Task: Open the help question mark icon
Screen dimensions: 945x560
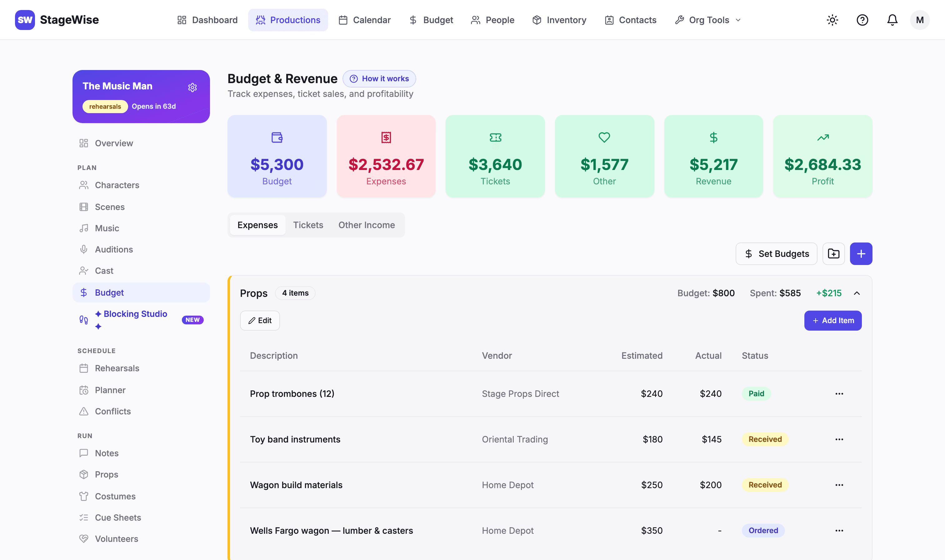Action: point(862,20)
